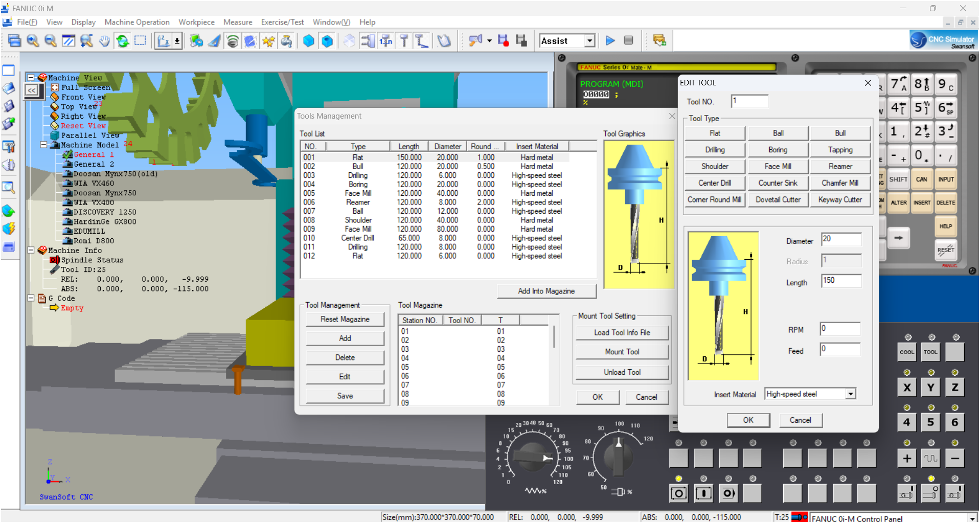
Task: Click the INPUT key on the keypad
Action: [946, 179]
